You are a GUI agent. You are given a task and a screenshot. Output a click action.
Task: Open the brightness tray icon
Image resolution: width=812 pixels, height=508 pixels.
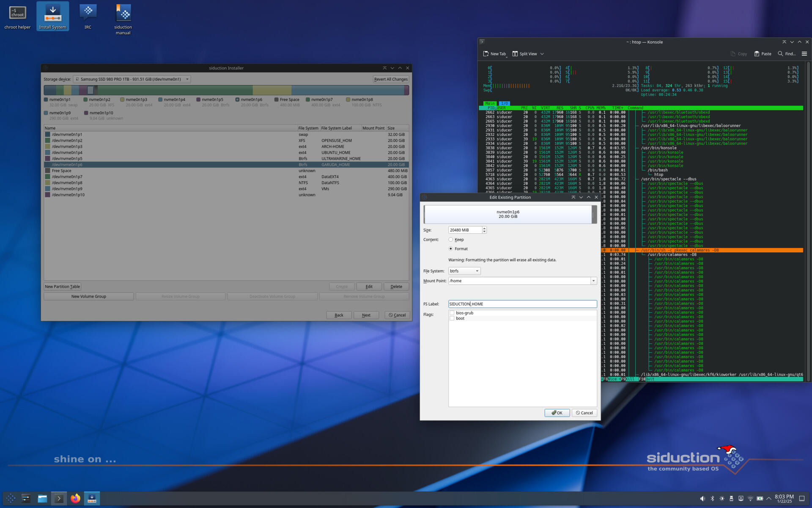point(722,499)
